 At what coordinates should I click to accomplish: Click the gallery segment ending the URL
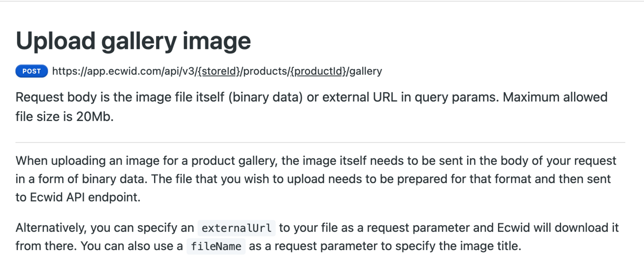(365, 71)
